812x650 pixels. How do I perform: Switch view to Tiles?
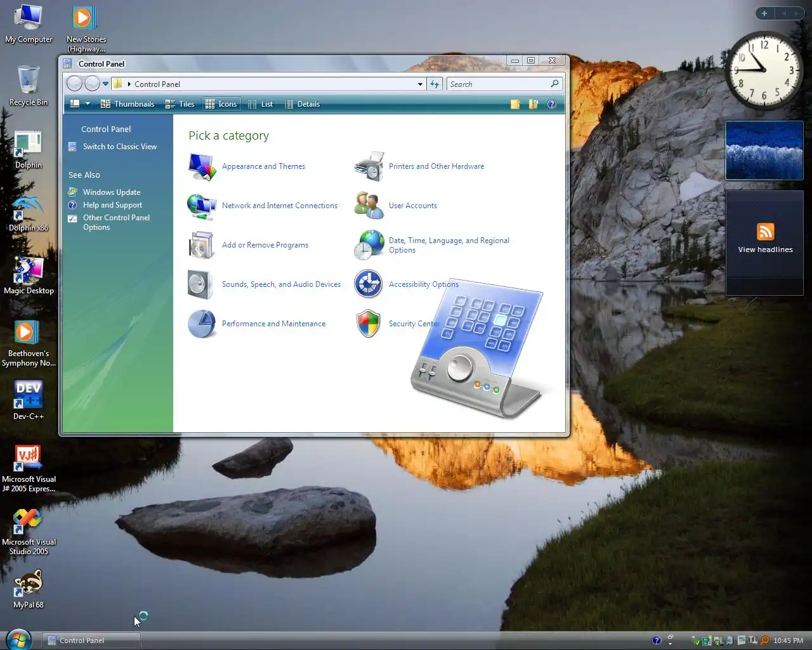coord(180,104)
